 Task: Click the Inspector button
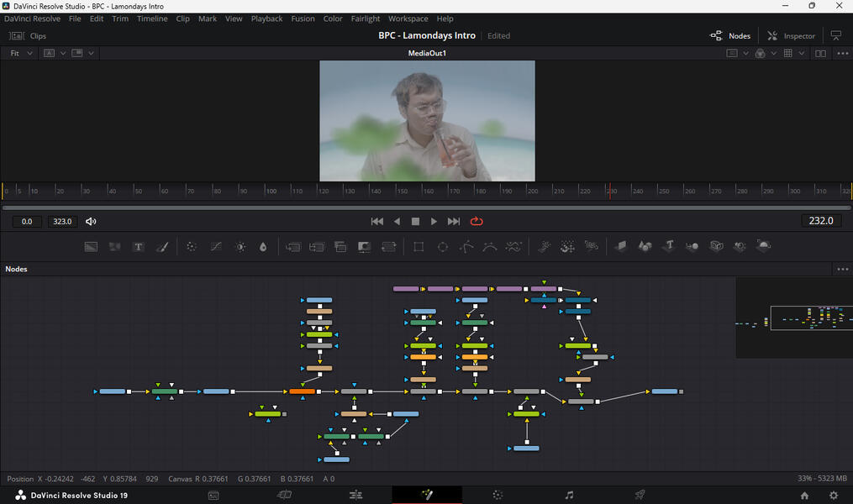click(x=790, y=35)
